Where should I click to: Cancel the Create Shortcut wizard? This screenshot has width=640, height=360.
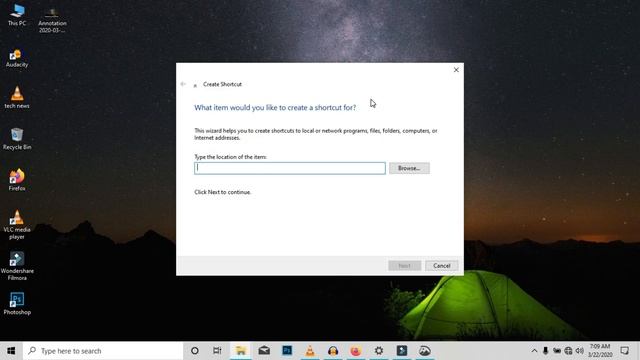pyautogui.click(x=442, y=266)
